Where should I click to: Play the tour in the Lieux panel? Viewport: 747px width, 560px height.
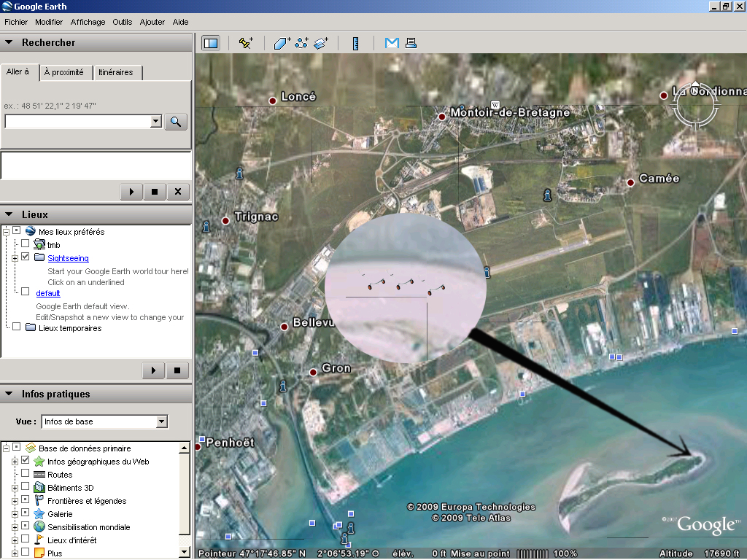(153, 370)
